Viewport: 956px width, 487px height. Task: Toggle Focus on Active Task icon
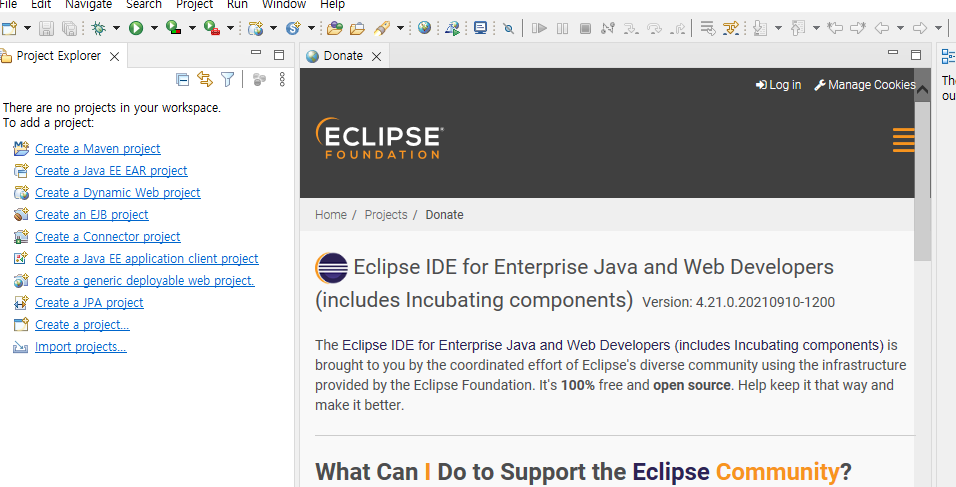(x=260, y=79)
